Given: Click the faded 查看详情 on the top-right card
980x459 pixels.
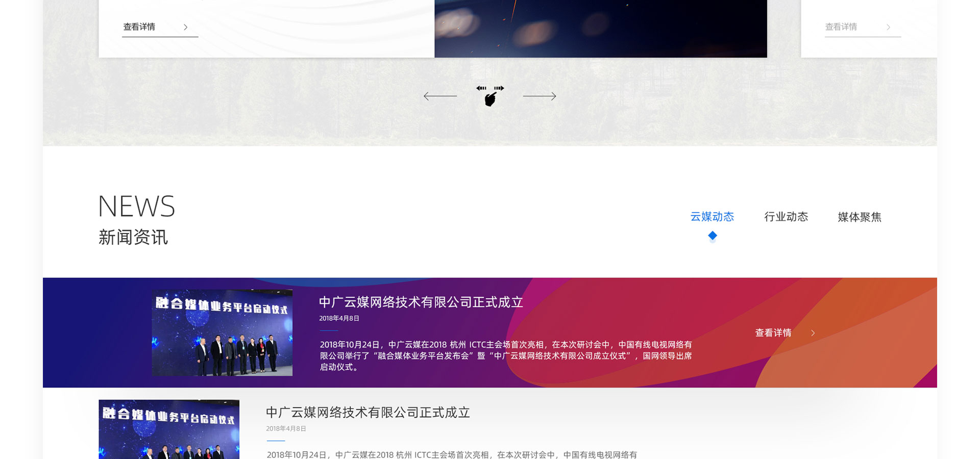Looking at the screenshot, I should (x=841, y=27).
